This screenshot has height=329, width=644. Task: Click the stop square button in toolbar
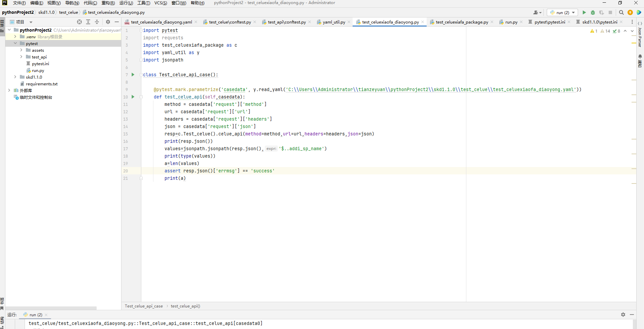pyautogui.click(x=610, y=12)
